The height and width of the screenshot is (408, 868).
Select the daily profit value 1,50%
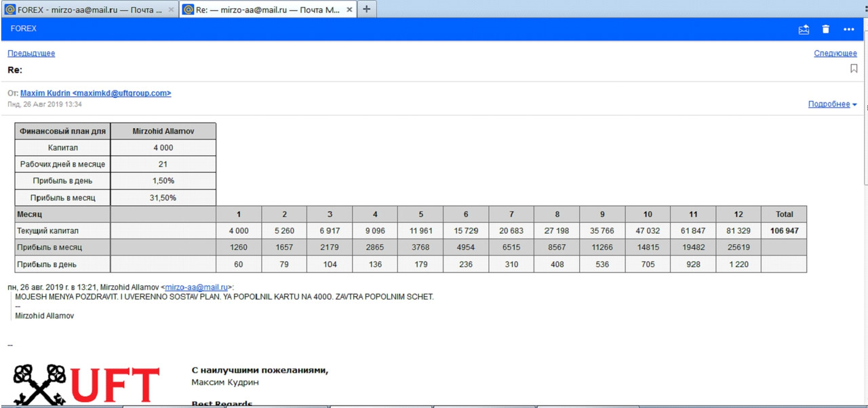(163, 181)
